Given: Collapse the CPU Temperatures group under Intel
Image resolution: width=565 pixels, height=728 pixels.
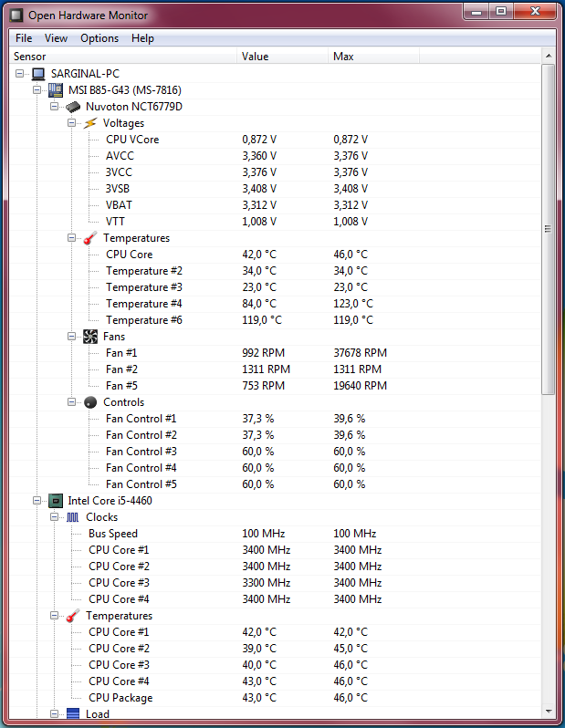Looking at the screenshot, I should (55, 615).
